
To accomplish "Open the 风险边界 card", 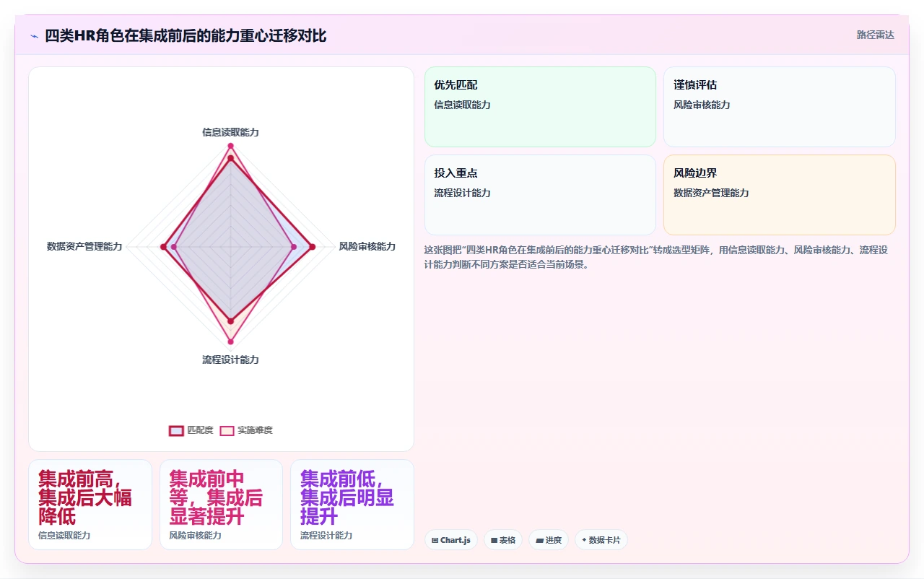I will click(780, 195).
